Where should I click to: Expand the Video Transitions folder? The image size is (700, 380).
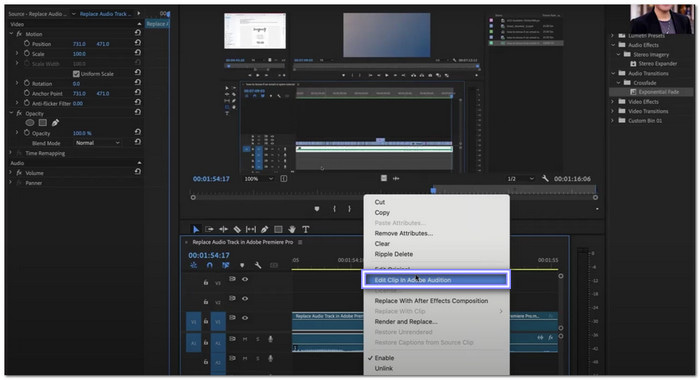(612, 111)
